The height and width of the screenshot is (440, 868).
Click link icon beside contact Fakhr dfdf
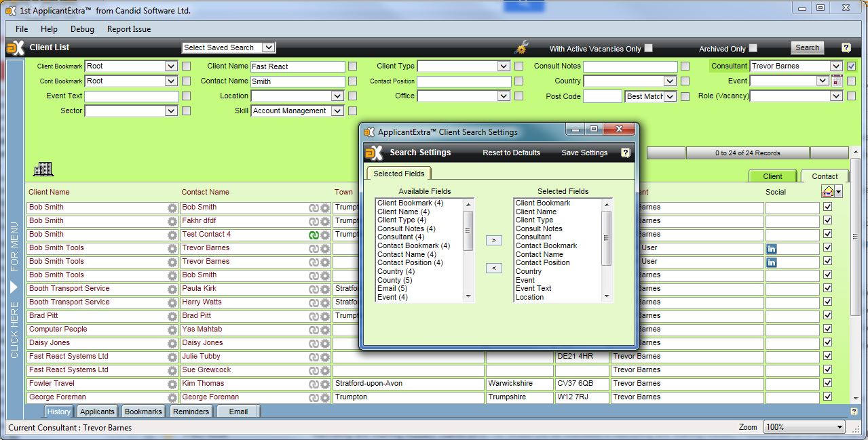(314, 221)
